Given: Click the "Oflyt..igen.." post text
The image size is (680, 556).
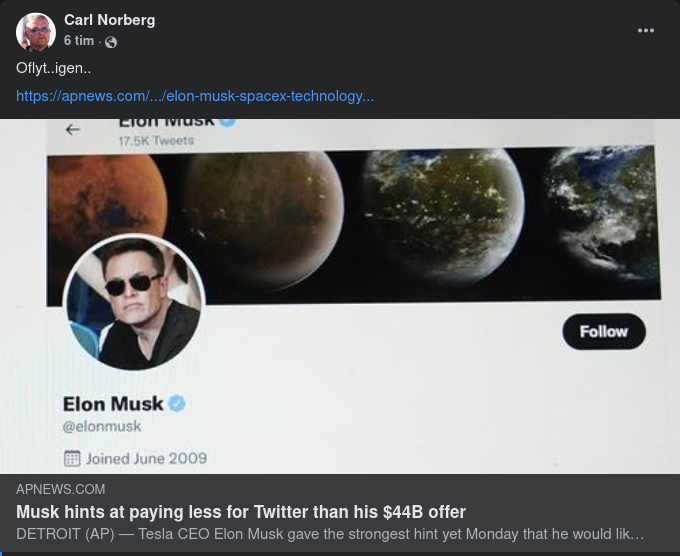Looking at the screenshot, I should point(54,68).
